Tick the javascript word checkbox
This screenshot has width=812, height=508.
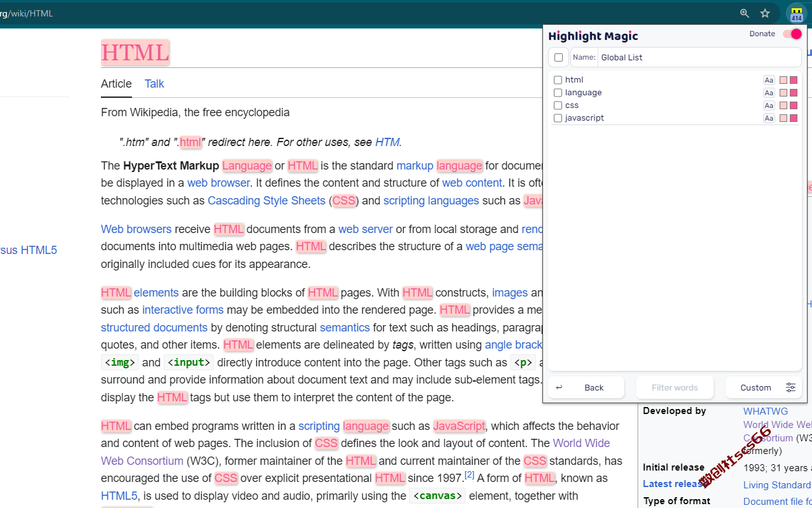point(558,118)
